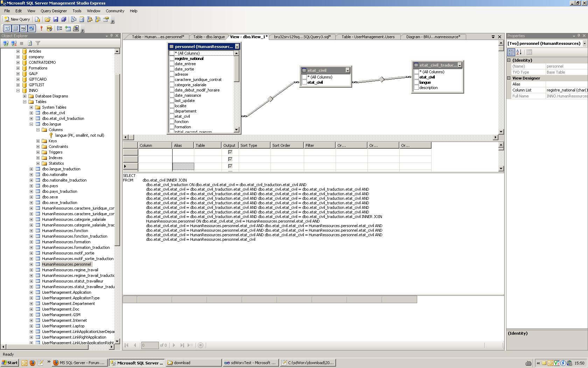
Task: Collapse the View Designer section in Properties
Action: (509, 78)
